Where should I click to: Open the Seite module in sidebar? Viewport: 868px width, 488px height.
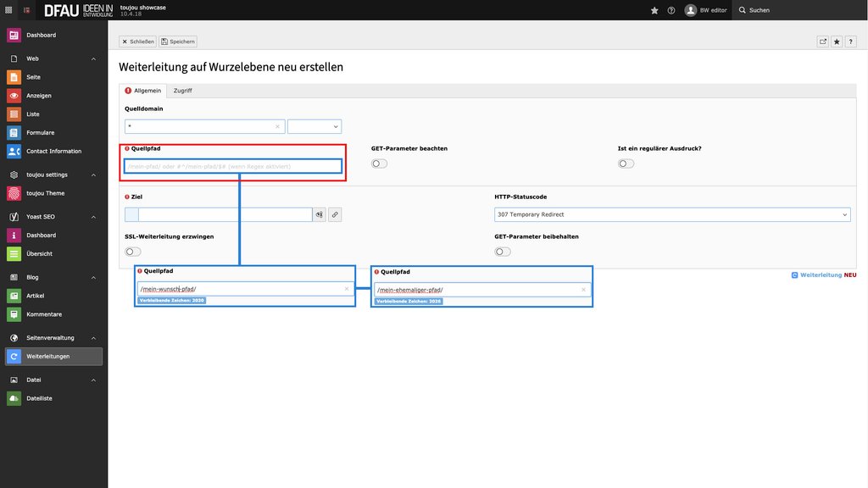[x=33, y=77]
